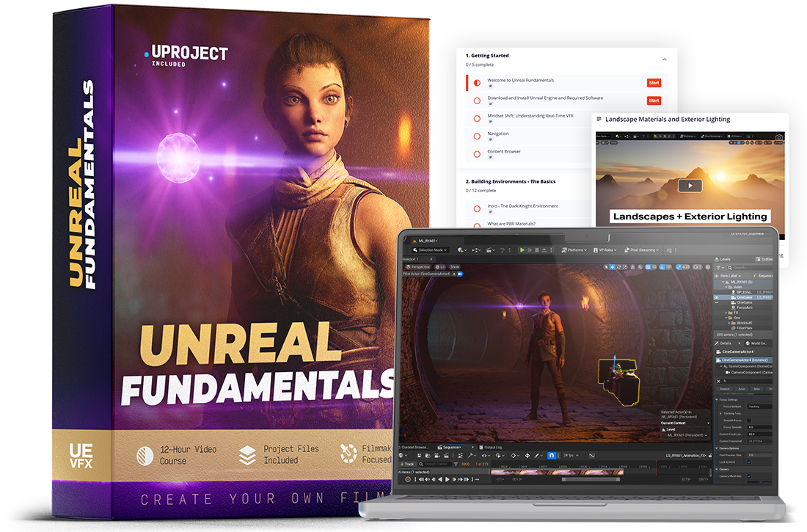Open the Content Browser bottom tab
This screenshot has height=532, width=807.
(x=415, y=447)
